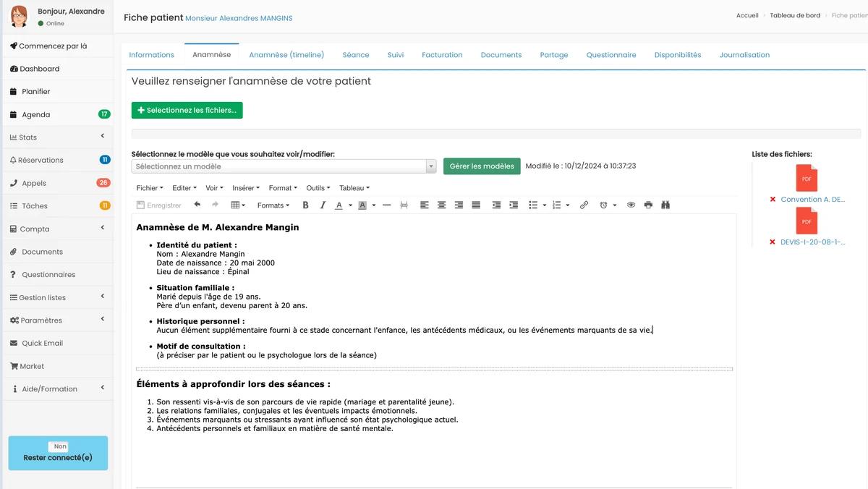Justify the text
The height and width of the screenshot is (489, 868).
[476, 205]
